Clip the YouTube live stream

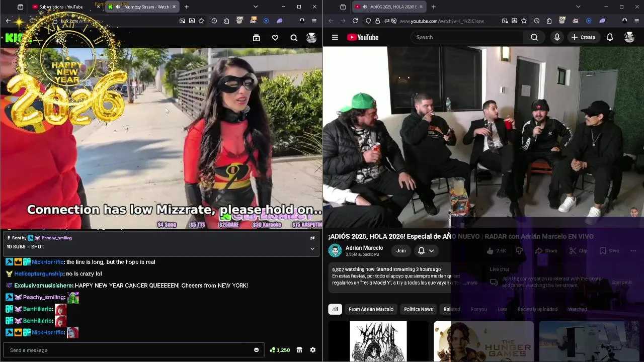(x=578, y=250)
